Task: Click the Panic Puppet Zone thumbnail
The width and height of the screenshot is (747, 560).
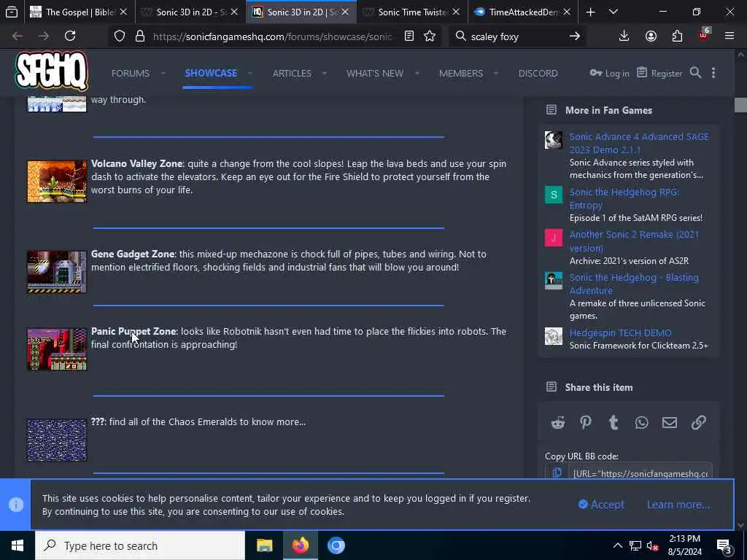Action: pyautogui.click(x=57, y=349)
